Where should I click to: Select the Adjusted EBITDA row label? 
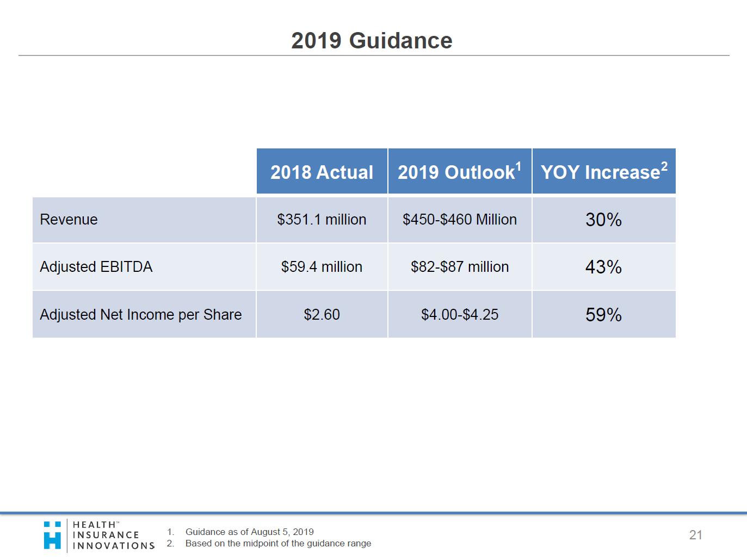click(x=96, y=267)
